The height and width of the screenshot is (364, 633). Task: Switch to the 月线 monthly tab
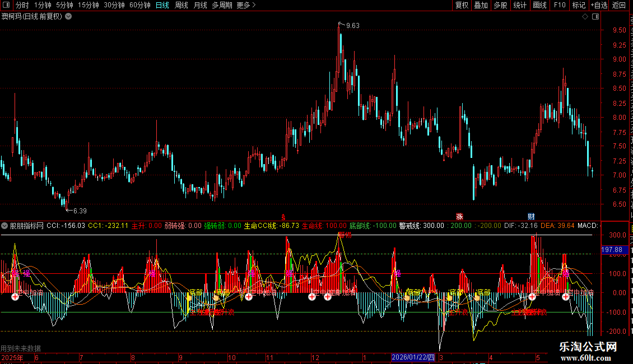[x=200, y=5]
